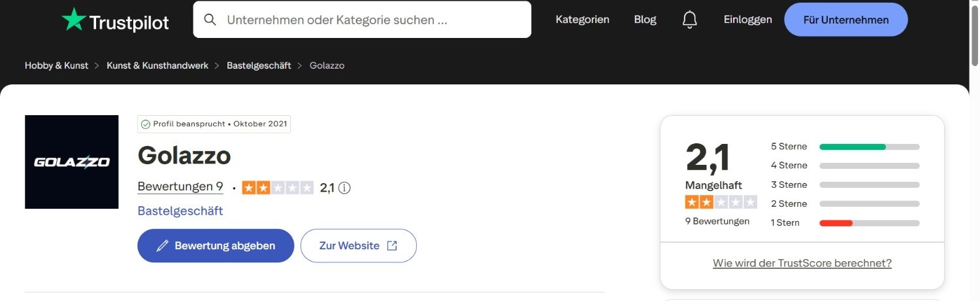Click the green 5 Sterne bar

853,147
